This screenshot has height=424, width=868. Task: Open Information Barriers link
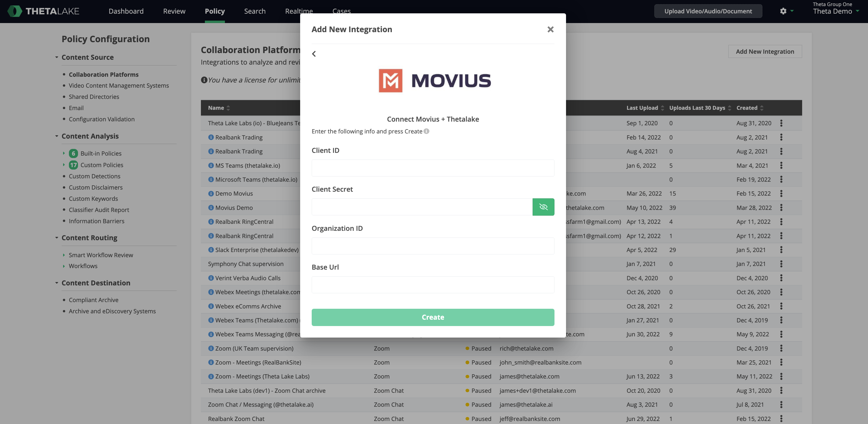point(97,221)
